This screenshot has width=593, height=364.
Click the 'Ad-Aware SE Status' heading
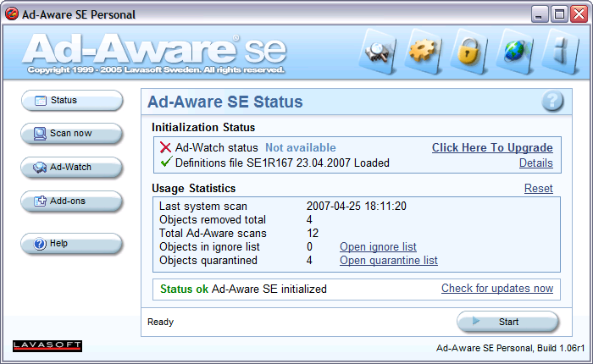click(225, 102)
